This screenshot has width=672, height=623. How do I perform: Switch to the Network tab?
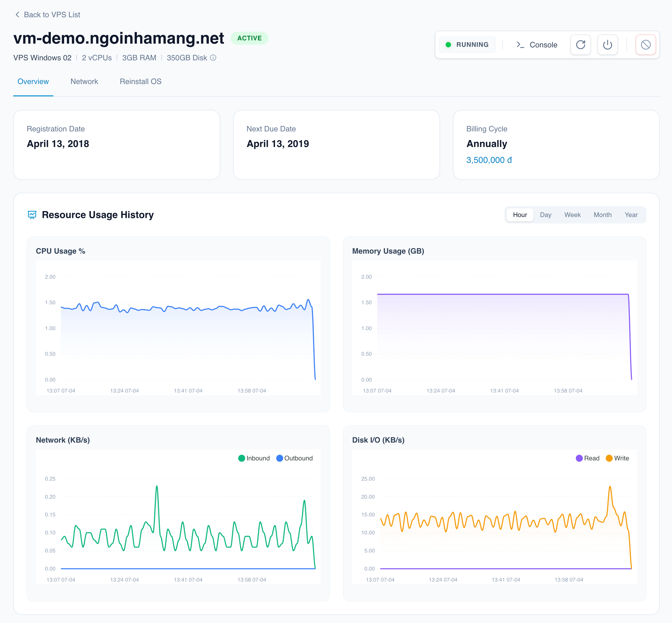(84, 81)
